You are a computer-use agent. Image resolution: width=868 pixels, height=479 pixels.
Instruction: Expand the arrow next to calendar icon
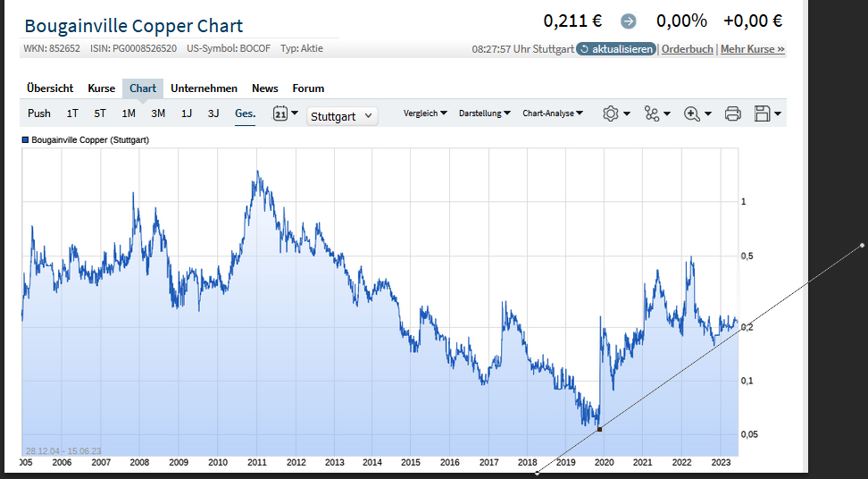[x=295, y=113]
